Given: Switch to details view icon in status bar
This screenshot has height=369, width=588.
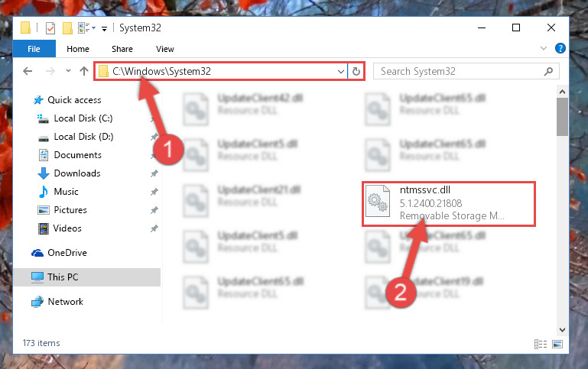Looking at the screenshot, I should click(x=541, y=344).
